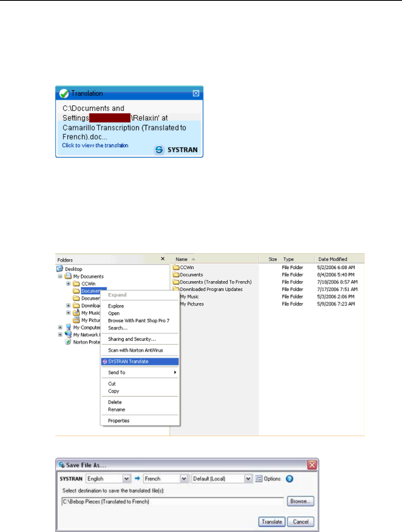
Task: Select Norton Protected icon in tree
Action: click(x=68, y=342)
